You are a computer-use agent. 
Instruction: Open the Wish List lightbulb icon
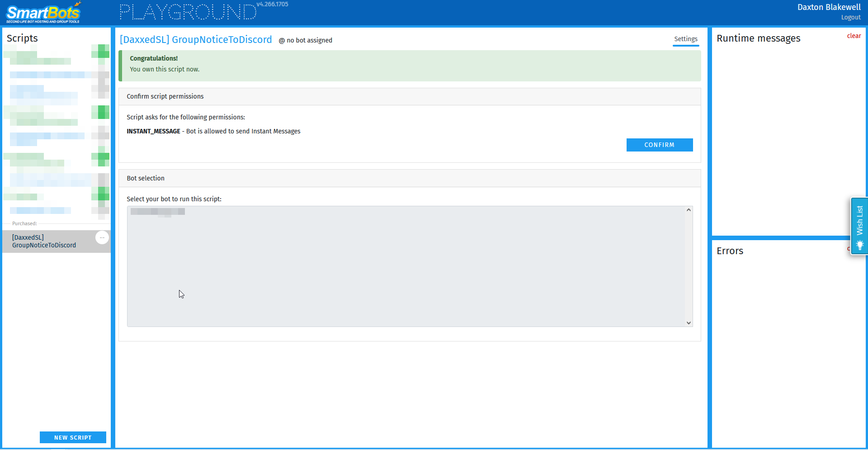click(x=859, y=245)
